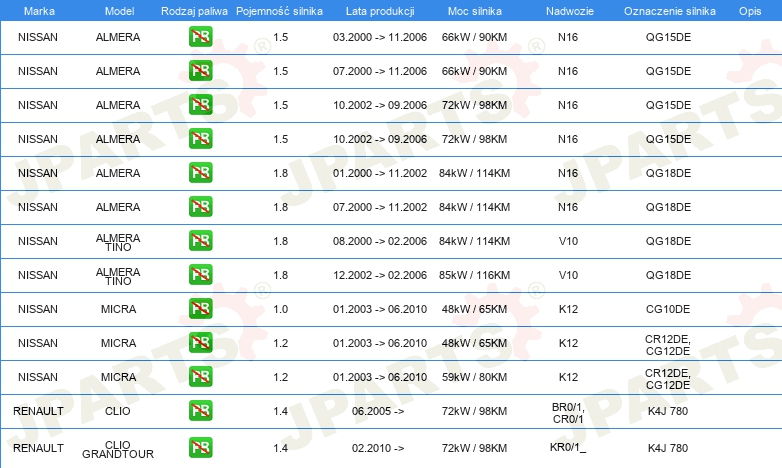Click NISSAN in the Micra 1.0 row

click(x=38, y=309)
